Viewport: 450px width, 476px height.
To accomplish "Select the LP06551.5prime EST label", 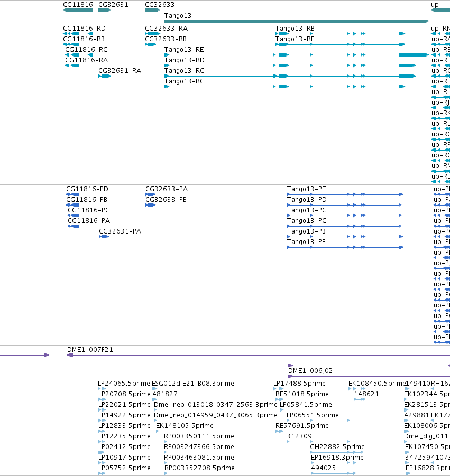I will click(x=313, y=415).
